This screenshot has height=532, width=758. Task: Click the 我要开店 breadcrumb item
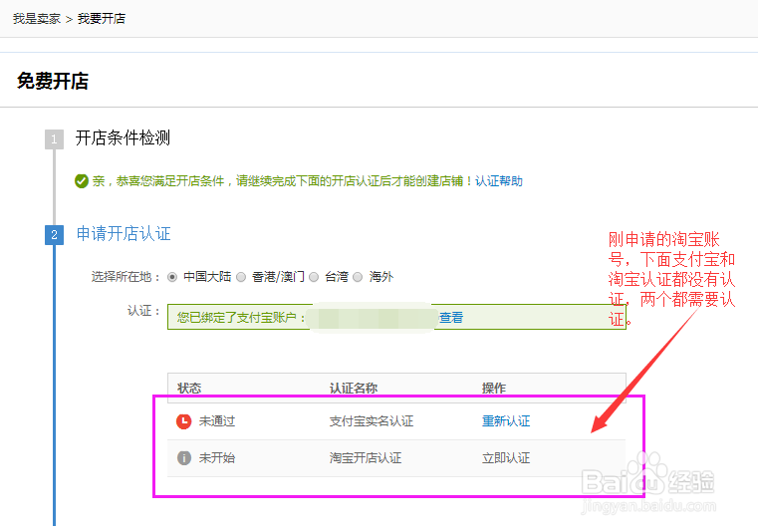pyautogui.click(x=102, y=19)
